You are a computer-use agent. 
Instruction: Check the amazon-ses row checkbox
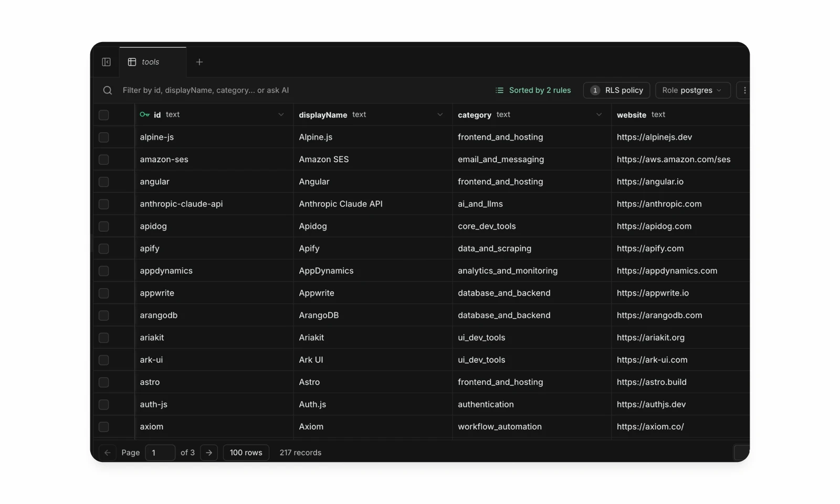click(104, 160)
